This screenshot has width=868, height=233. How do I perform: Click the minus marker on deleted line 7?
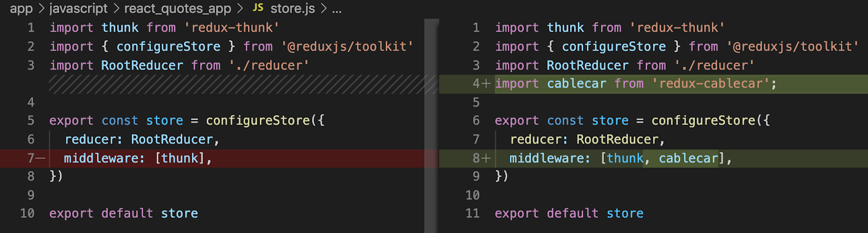41,158
